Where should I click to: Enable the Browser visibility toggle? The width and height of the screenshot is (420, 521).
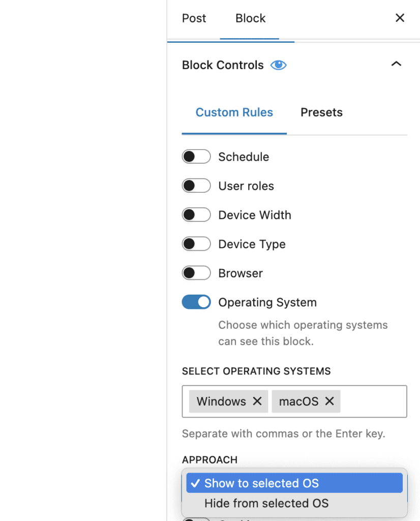pyautogui.click(x=196, y=273)
